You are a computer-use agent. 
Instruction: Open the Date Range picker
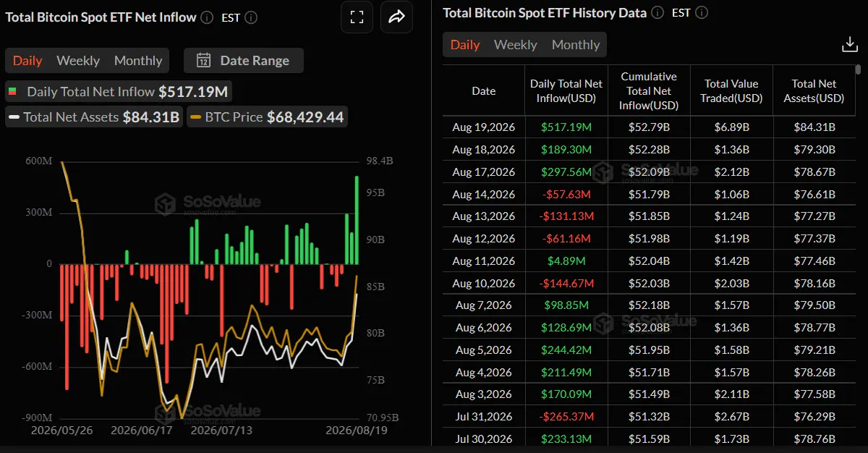point(244,61)
